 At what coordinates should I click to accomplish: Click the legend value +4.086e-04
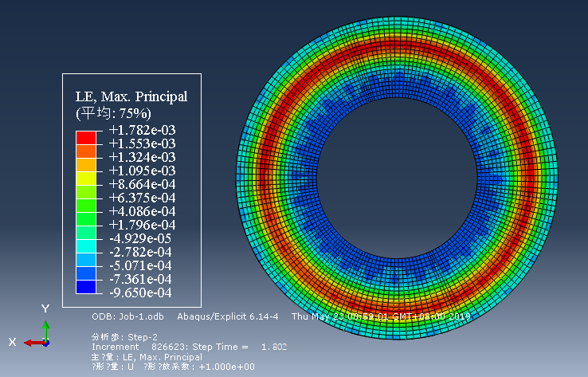[142, 211]
